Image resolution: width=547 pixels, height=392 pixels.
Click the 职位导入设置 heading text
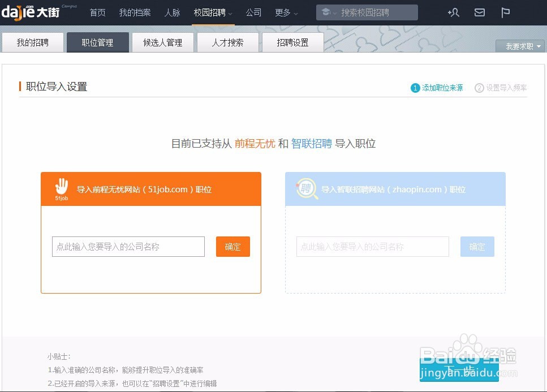57,87
